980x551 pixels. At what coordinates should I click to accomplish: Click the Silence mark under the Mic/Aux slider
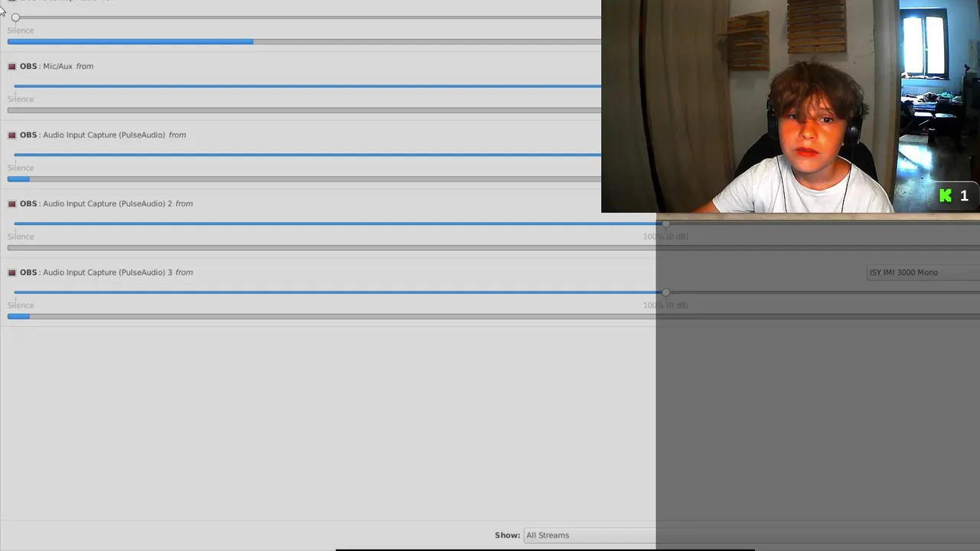(x=21, y=99)
